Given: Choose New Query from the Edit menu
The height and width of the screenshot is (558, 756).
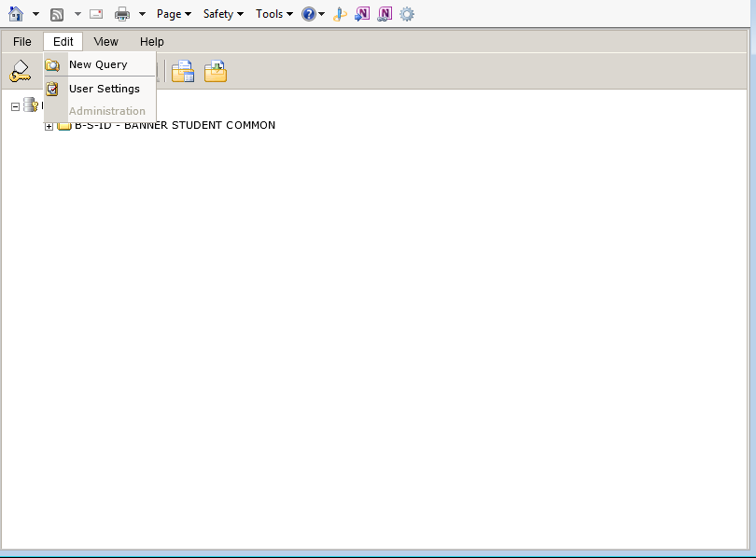Looking at the screenshot, I should pos(98,64).
